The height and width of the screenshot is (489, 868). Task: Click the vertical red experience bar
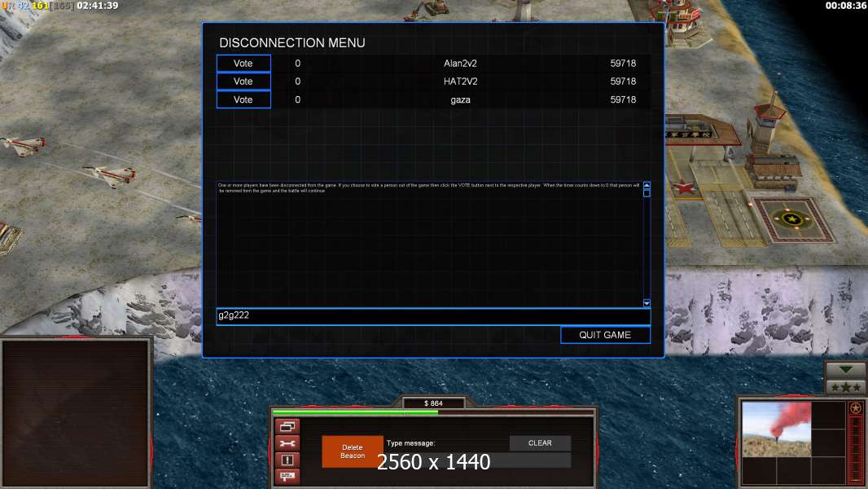tap(856, 450)
